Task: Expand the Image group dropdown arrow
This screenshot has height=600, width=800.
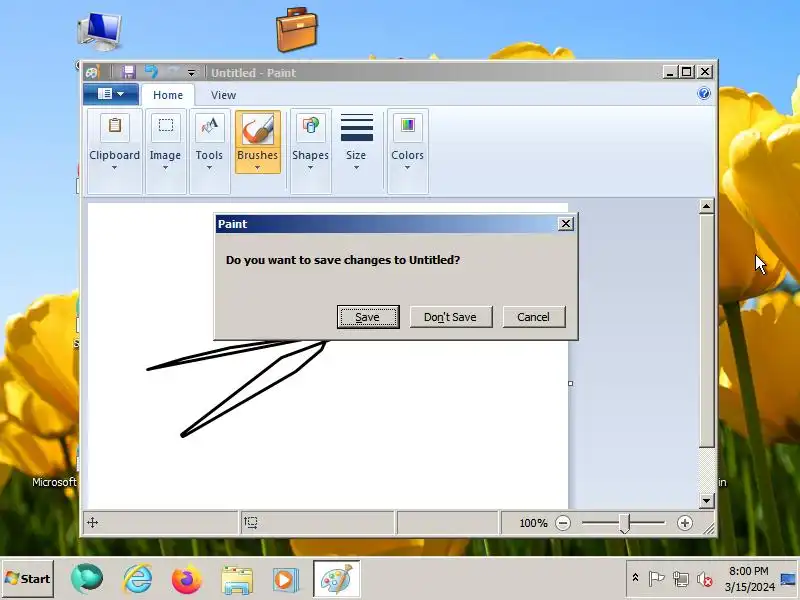Action: pos(165,167)
